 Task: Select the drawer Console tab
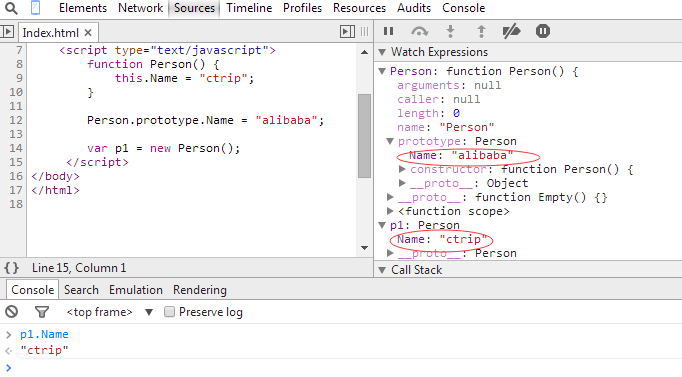click(x=33, y=290)
